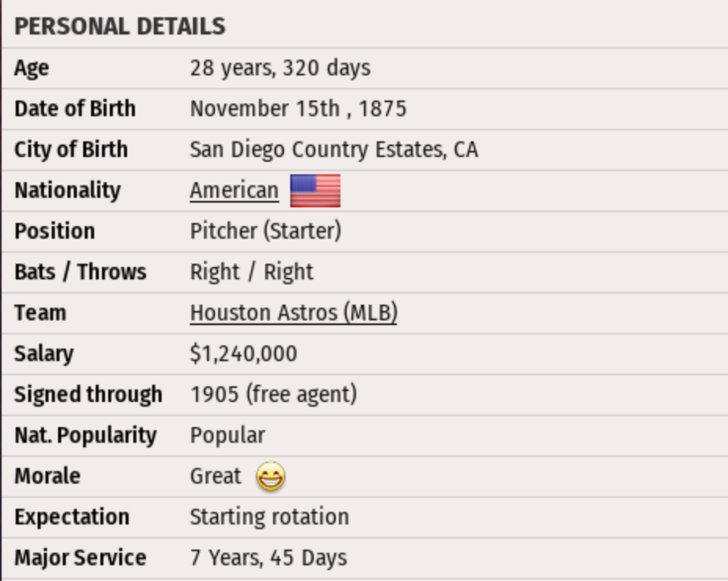Click the Popular national popularity value
Image resolution: width=728 pixels, height=581 pixels.
click(x=227, y=436)
